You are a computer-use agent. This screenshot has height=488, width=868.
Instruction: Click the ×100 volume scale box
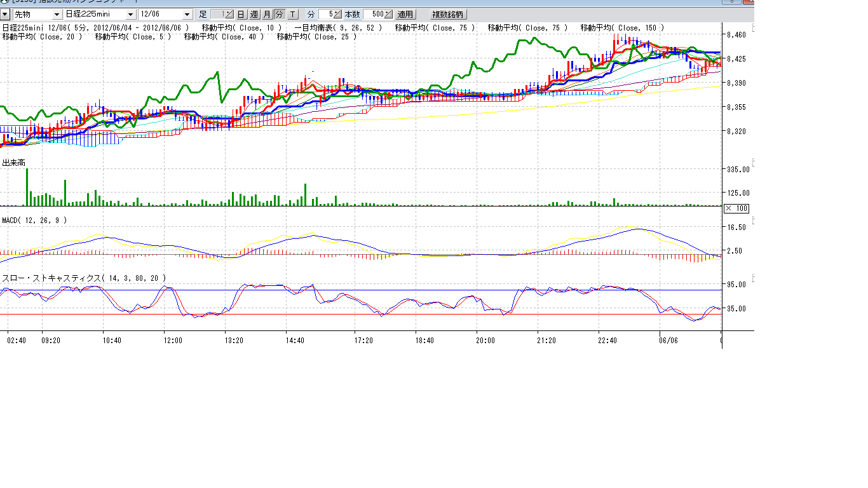(x=737, y=208)
